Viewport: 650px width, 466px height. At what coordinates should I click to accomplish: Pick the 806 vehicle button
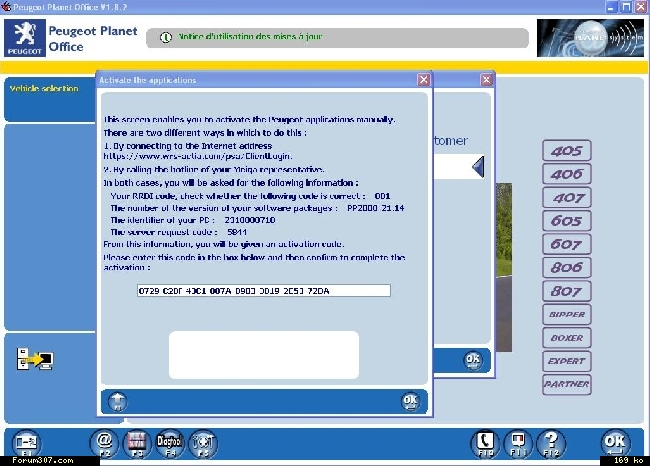[x=567, y=267]
